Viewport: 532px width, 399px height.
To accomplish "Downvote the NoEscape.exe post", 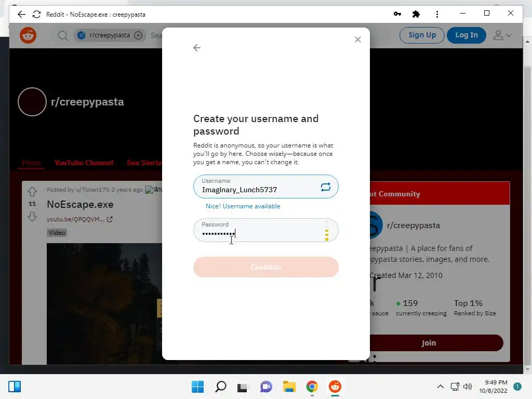I will pyautogui.click(x=32, y=217).
